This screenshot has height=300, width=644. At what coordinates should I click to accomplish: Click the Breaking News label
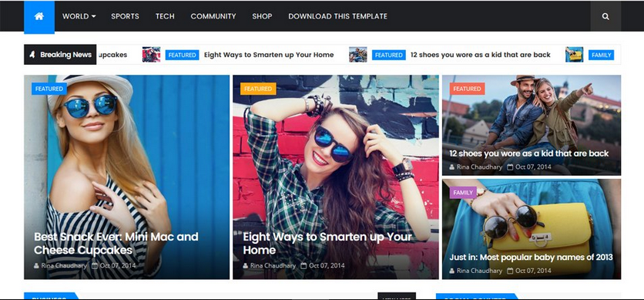pyautogui.click(x=60, y=55)
